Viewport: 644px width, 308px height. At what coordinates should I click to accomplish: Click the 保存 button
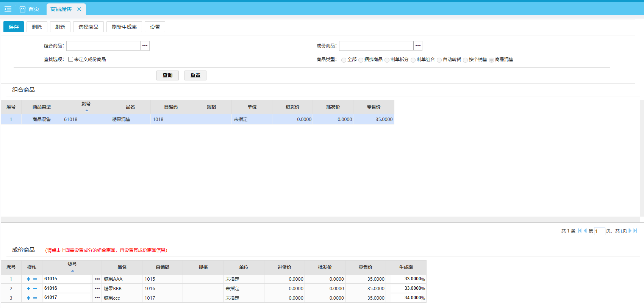click(x=14, y=27)
